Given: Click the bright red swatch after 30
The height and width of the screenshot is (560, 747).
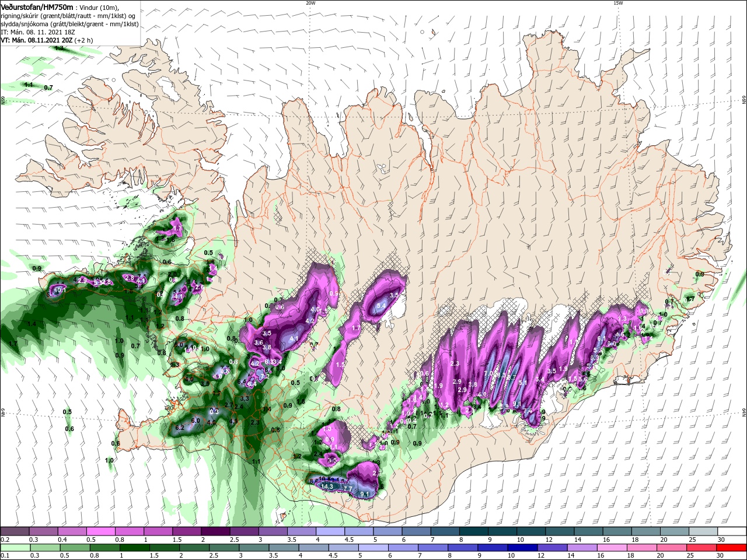Looking at the screenshot, I should click(x=731, y=547).
